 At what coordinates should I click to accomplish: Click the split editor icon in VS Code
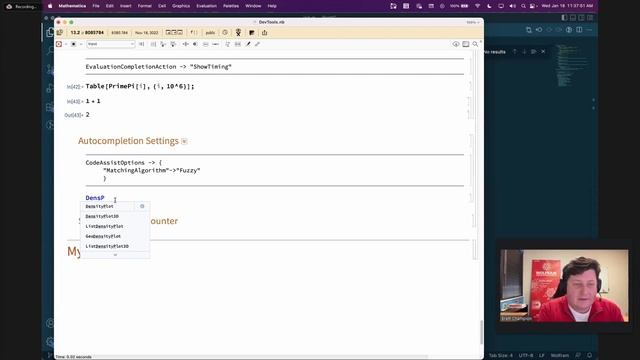[579, 30]
